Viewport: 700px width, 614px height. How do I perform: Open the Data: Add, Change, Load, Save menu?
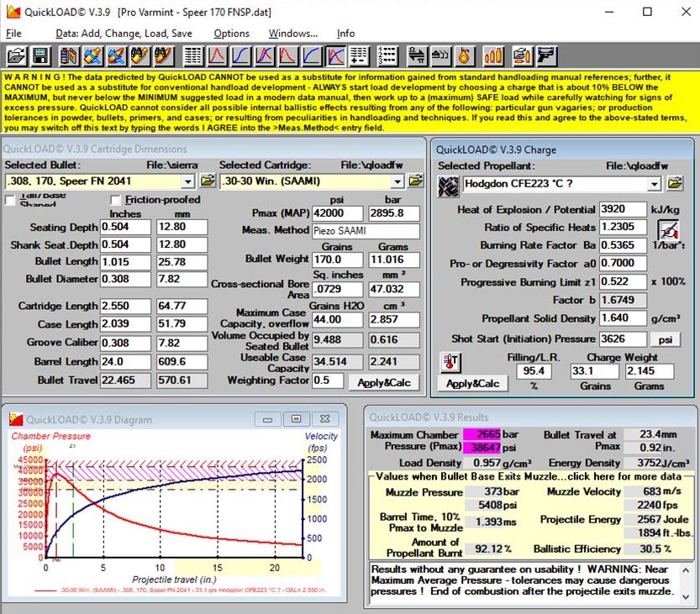[124, 34]
